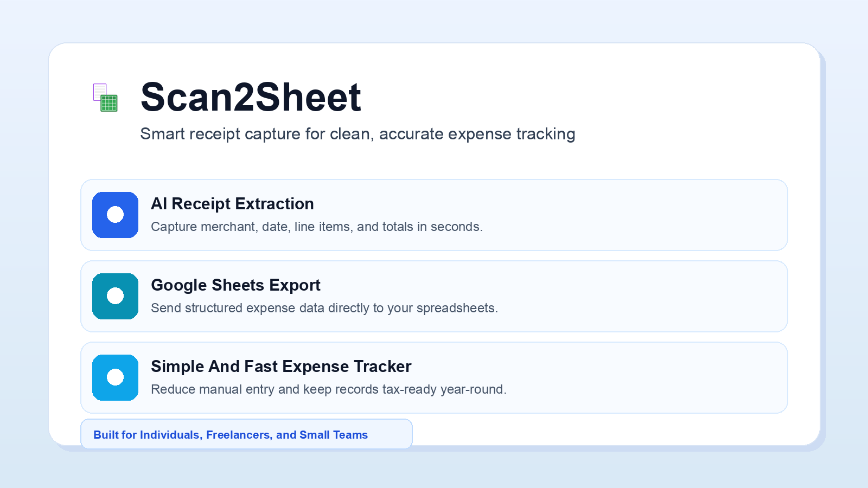This screenshot has width=868, height=488.
Task: Click 'Small Teams' text in the badge
Action: click(334, 435)
